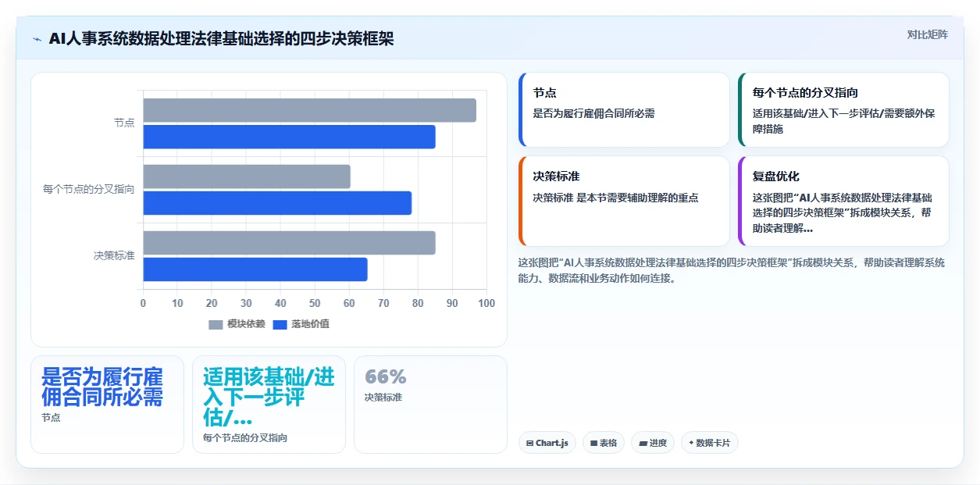The height and width of the screenshot is (485, 980).
Task: Open the 复盘优化 info card
Action: tap(843, 201)
